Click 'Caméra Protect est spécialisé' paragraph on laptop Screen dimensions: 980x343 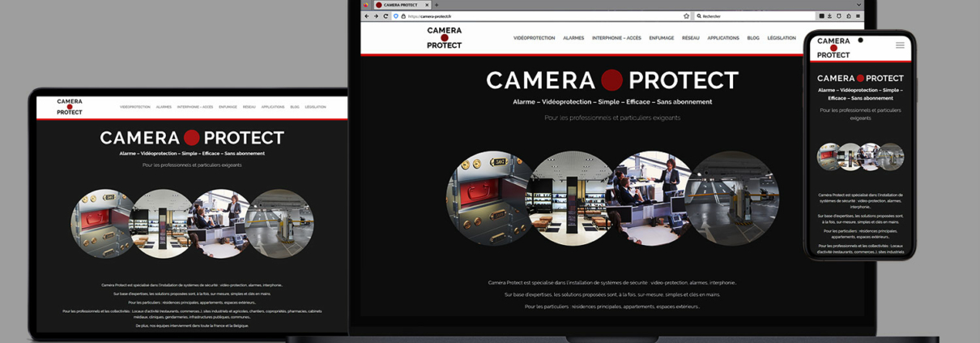[x=612, y=282]
